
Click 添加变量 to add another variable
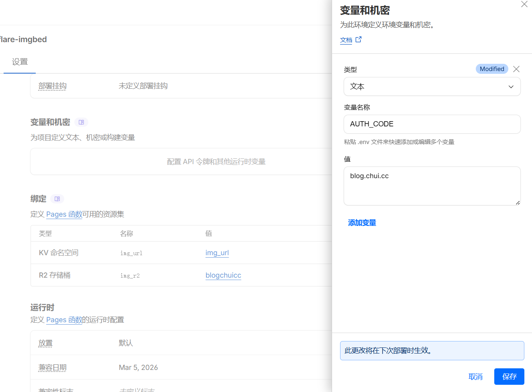(362, 223)
